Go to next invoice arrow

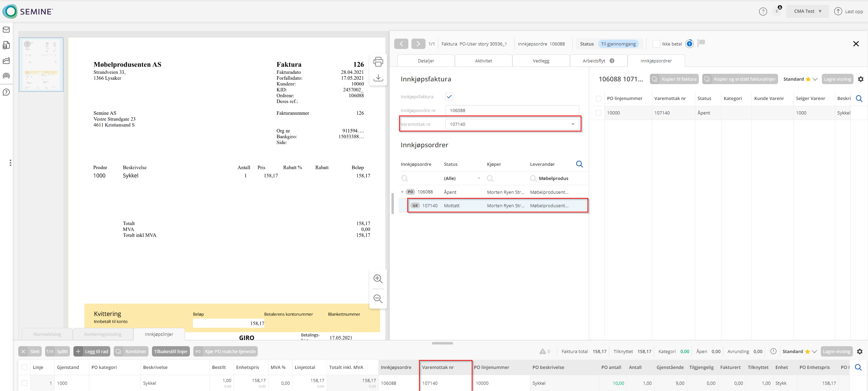(418, 44)
